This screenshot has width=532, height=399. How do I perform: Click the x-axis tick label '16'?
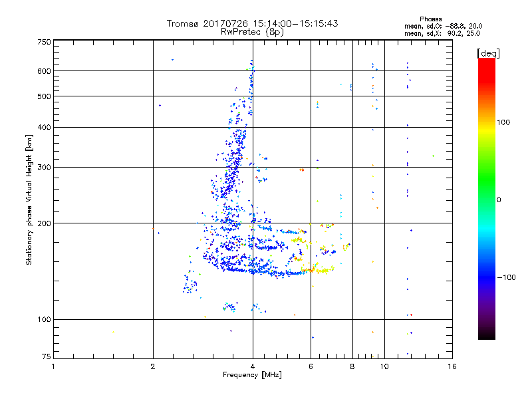click(x=452, y=366)
